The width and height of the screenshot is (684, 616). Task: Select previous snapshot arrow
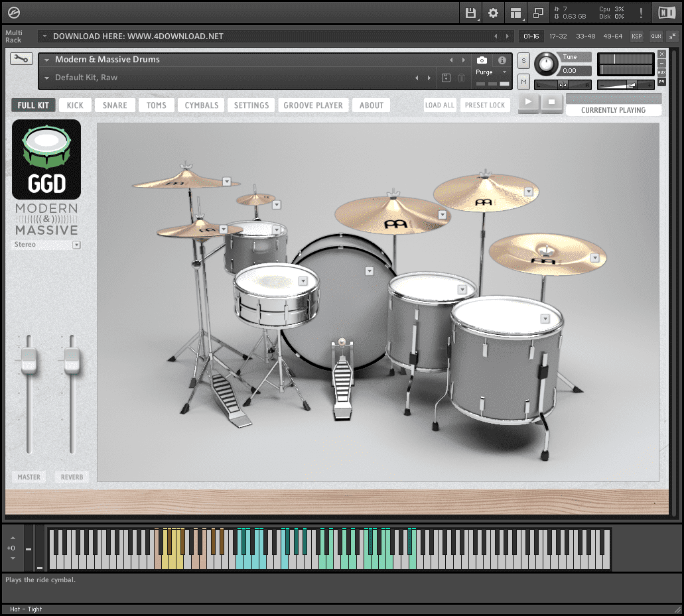(417, 78)
